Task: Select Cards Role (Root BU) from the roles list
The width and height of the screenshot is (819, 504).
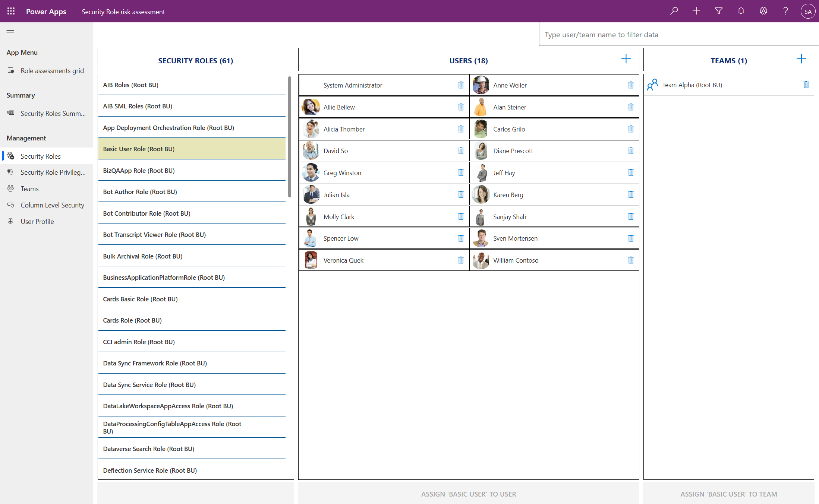Action: point(132,320)
